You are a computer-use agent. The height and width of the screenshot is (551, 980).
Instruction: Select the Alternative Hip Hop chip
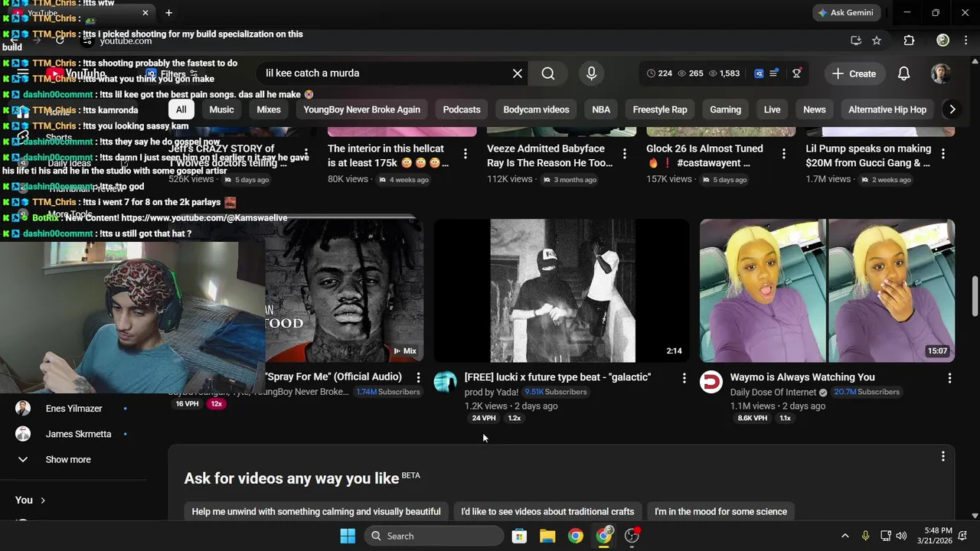(x=887, y=109)
